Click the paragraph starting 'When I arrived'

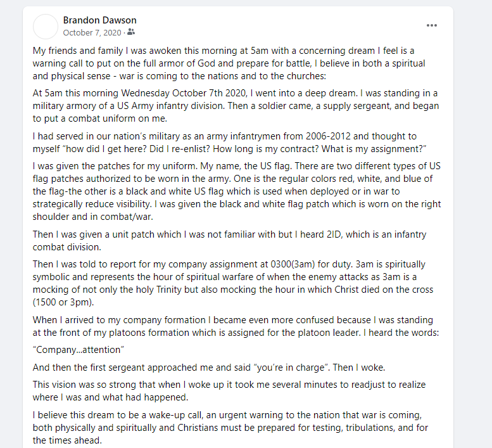236,326
